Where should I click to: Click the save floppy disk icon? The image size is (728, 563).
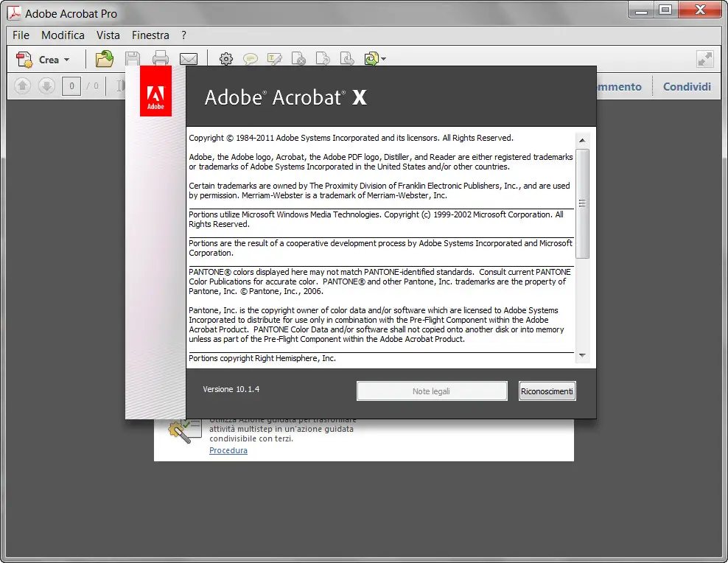point(133,59)
